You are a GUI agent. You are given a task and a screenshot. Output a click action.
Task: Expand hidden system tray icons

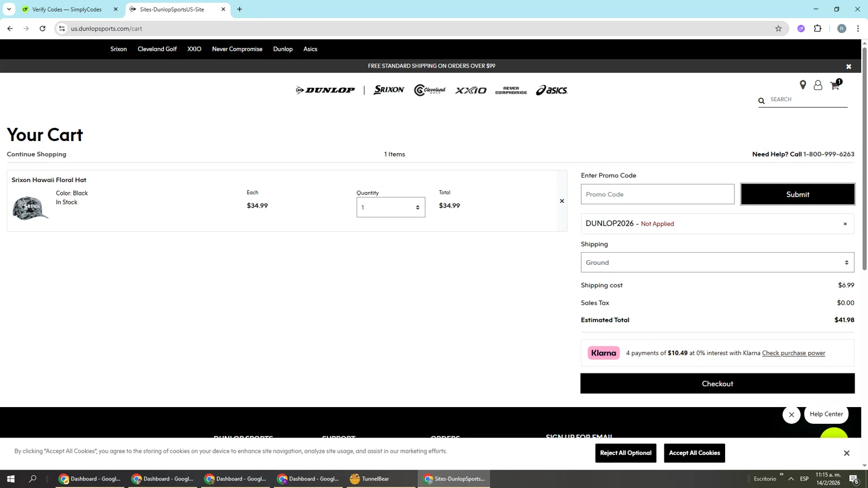[x=791, y=479]
